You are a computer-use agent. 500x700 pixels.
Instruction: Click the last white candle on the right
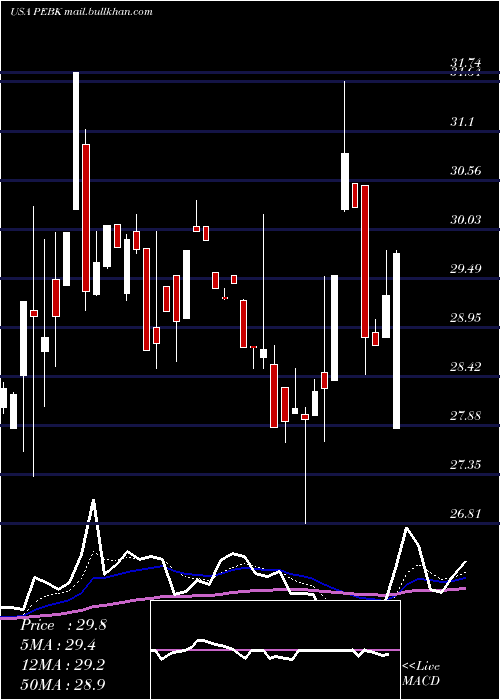coord(396,341)
